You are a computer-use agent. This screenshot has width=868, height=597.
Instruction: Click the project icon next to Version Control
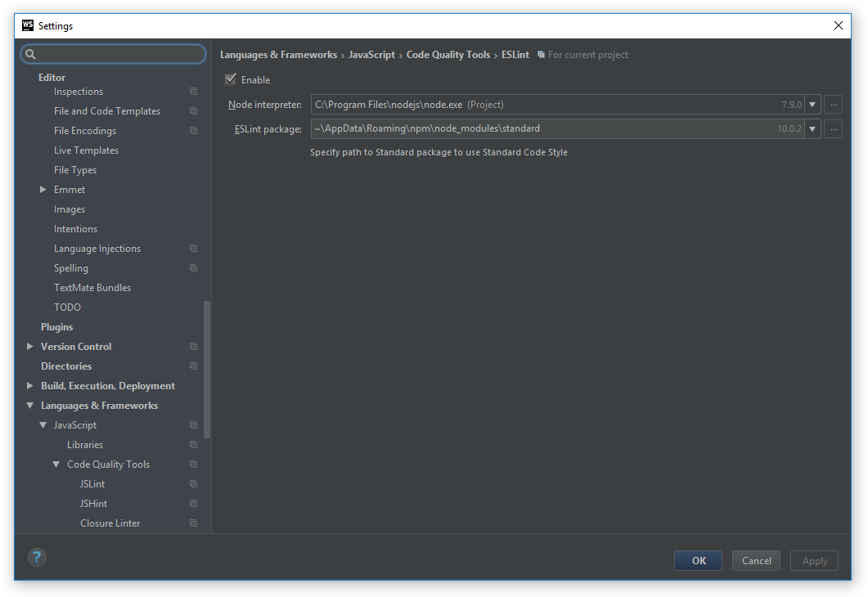point(193,347)
